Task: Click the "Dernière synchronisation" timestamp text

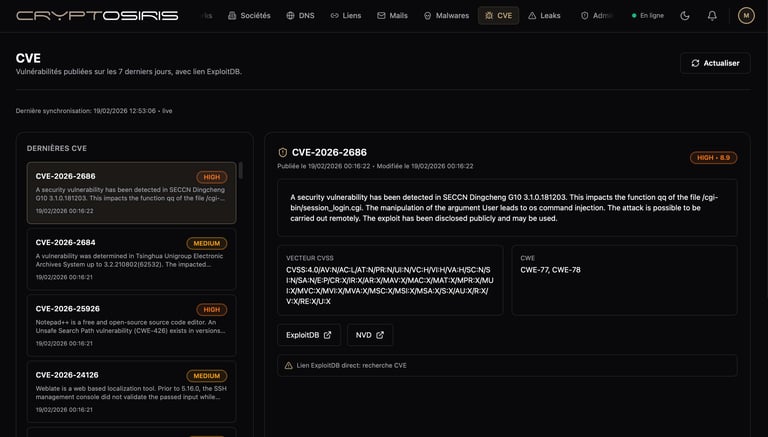Action: (94, 111)
